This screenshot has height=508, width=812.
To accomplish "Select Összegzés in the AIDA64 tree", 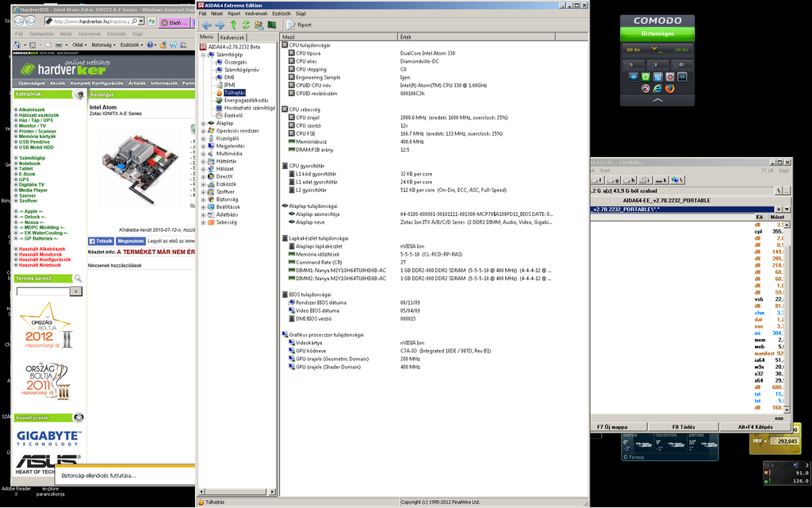I will pyautogui.click(x=236, y=62).
